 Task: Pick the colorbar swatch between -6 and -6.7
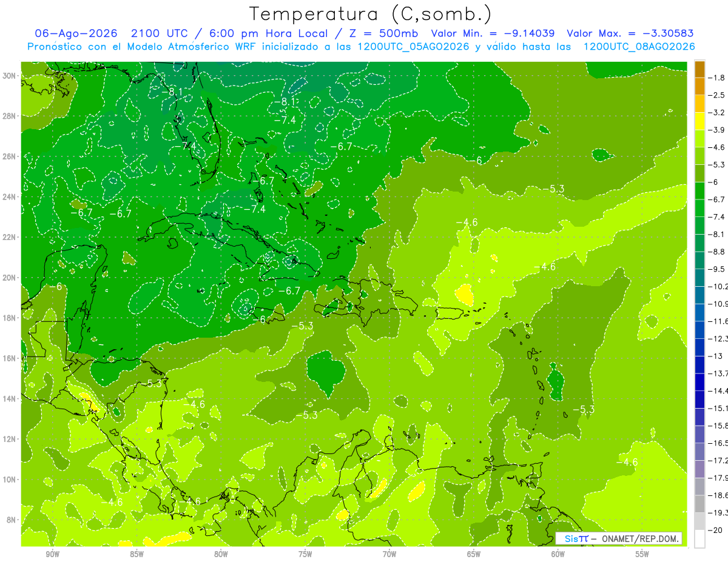(699, 190)
